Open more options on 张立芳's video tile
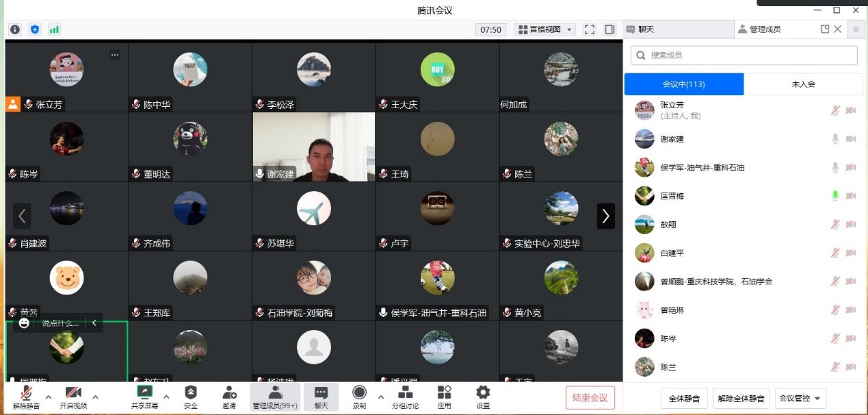The width and height of the screenshot is (868, 415). (x=115, y=55)
